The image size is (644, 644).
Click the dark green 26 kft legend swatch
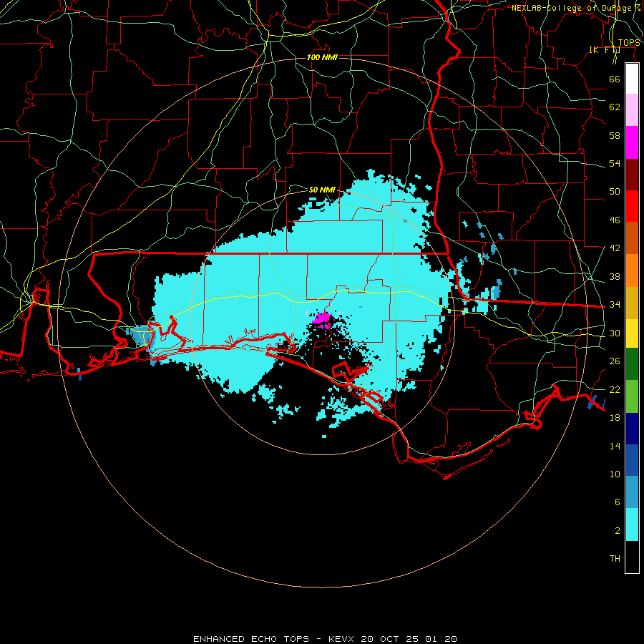pyautogui.click(x=632, y=364)
